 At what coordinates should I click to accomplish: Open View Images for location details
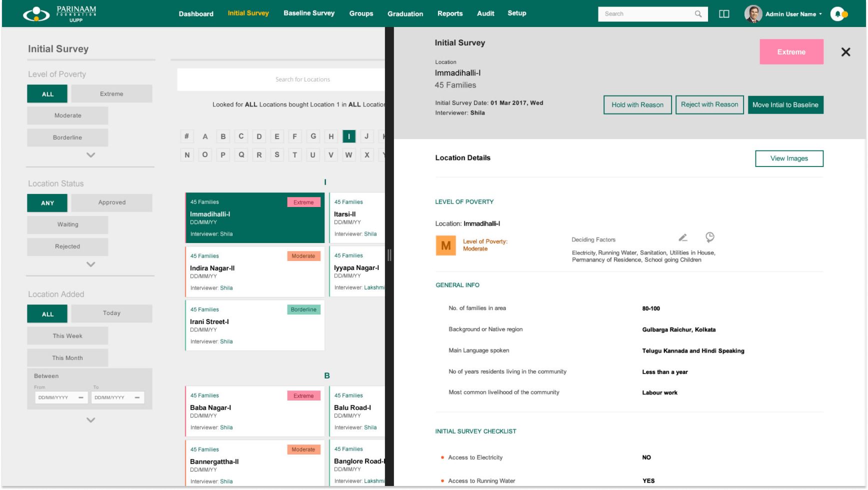(789, 158)
